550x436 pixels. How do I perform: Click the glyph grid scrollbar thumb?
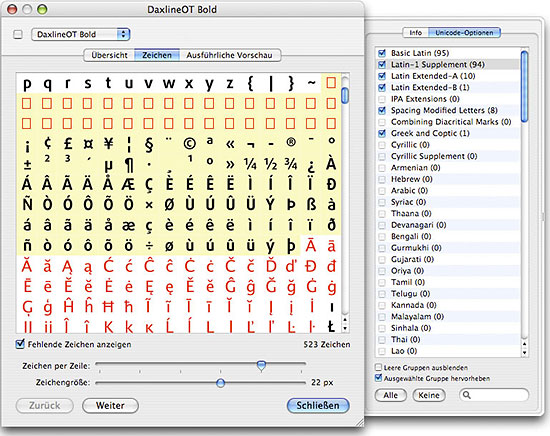[345, 95]
